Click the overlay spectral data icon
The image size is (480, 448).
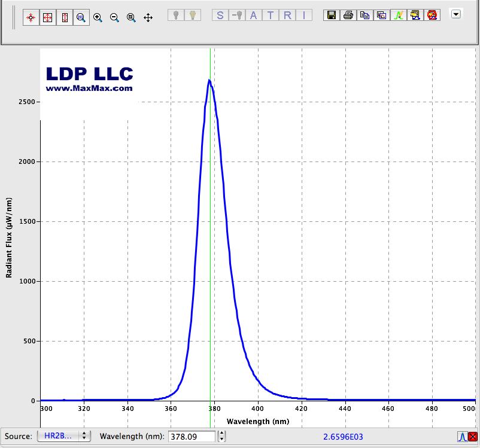(x=382, y=15)
